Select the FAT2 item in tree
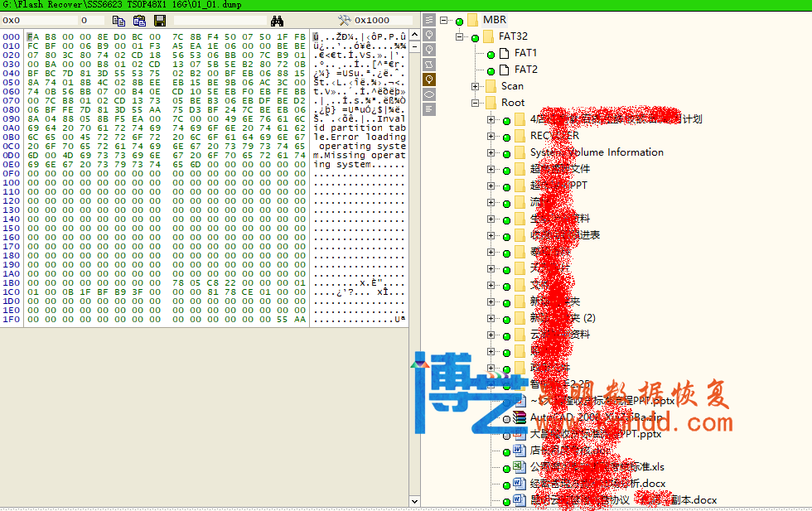 click(525, 70)
